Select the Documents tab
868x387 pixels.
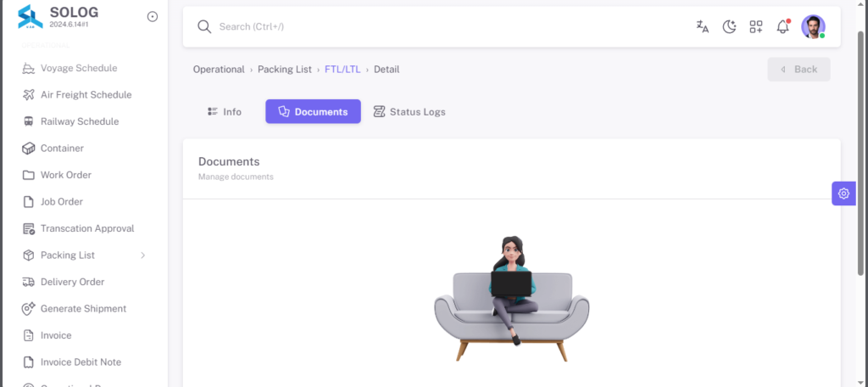(313, 111)
